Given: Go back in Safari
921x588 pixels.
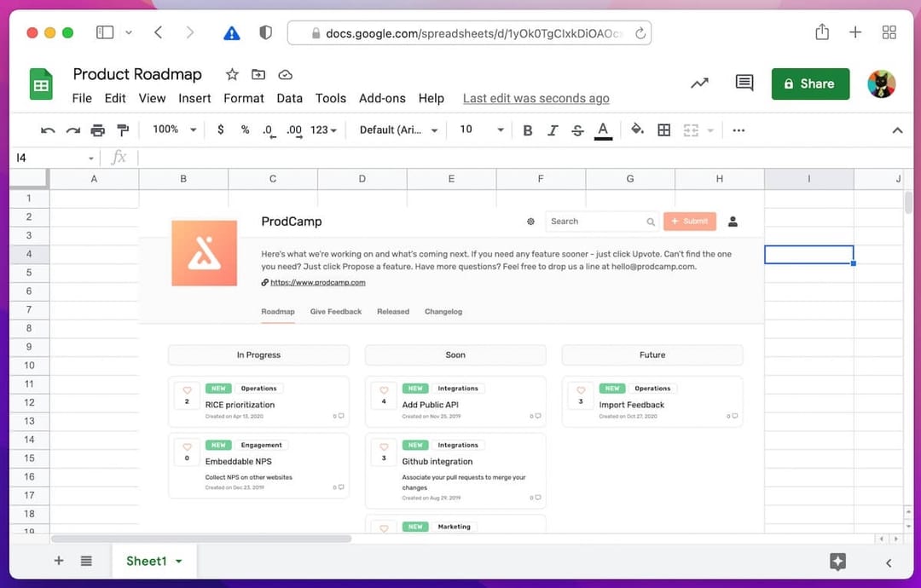Looking at the screenshot, I should pos(158,32).
